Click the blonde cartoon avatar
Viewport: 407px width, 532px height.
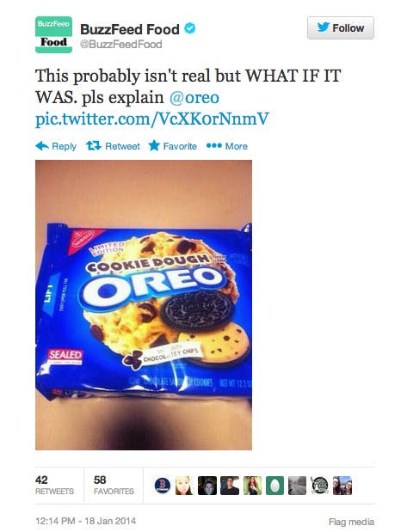click(185, 486)
